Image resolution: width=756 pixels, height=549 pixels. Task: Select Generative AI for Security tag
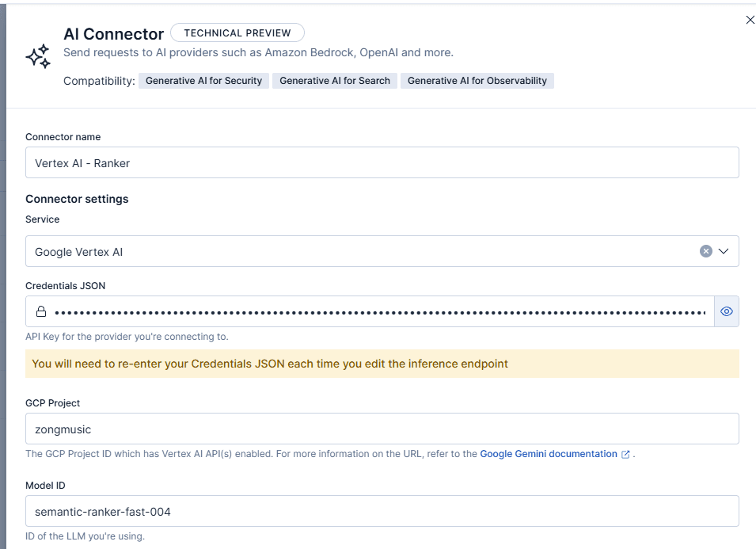(x=203, y=81)
